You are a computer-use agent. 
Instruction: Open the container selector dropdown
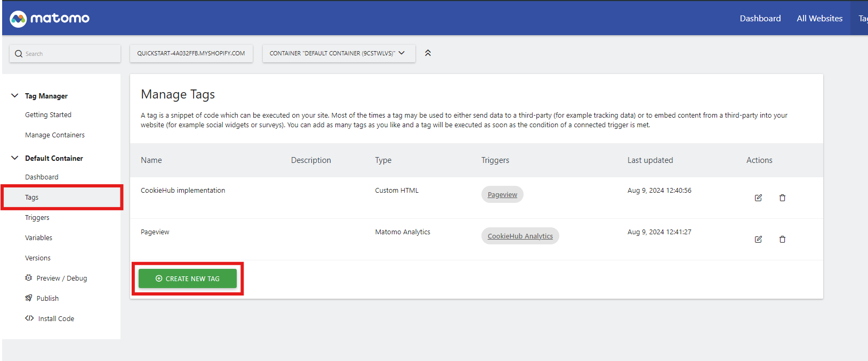(339, 53)
